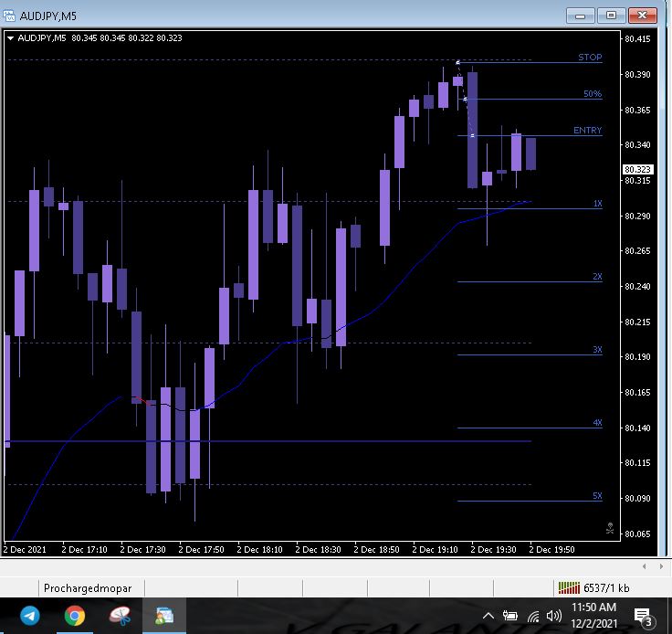Viewport: 672px width, 634px height.
Task: Click the ENTRY line handle marker
Action: click(x=473, y=136)
